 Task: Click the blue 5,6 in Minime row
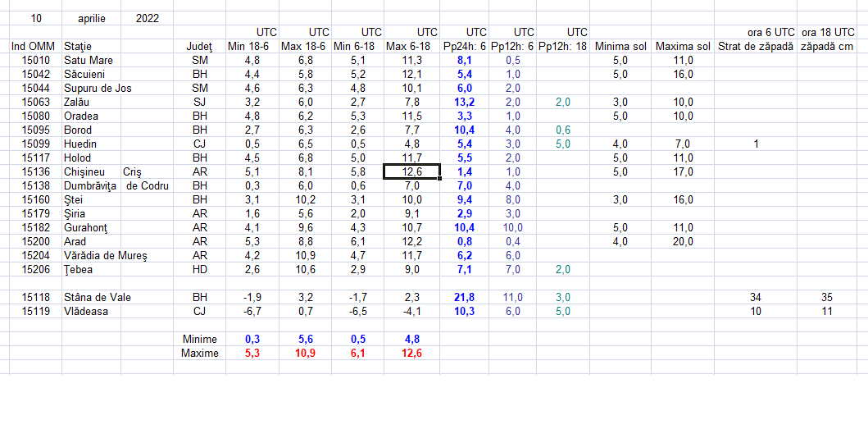pyautogui.click(x=305, y=340)
